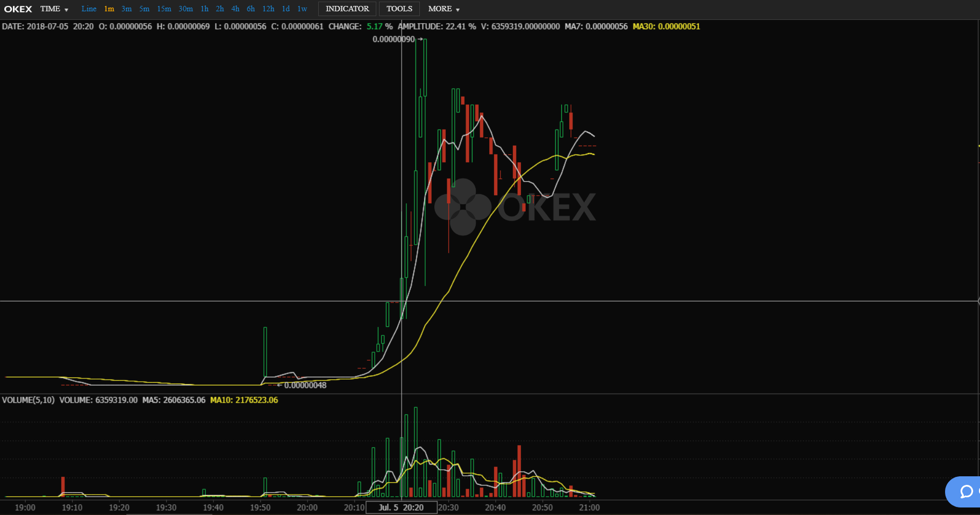Switch chart to Line view
Screen dimensions: 980x515
coord(89,9)
